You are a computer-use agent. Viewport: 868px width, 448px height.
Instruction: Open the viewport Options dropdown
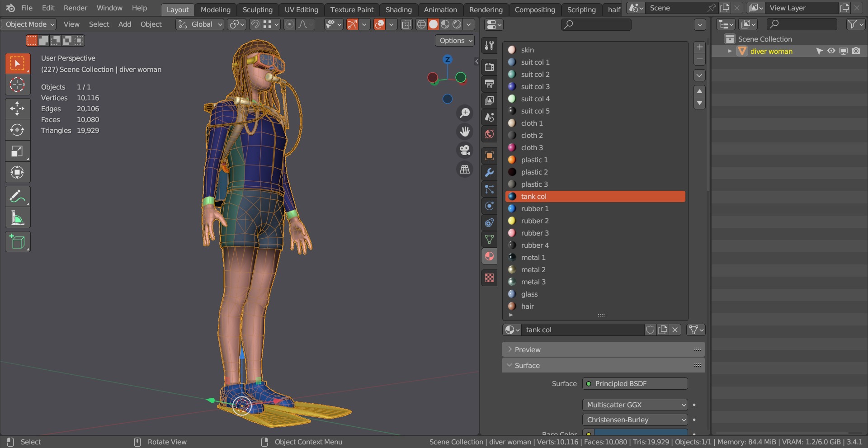click(x=455, y=40)
